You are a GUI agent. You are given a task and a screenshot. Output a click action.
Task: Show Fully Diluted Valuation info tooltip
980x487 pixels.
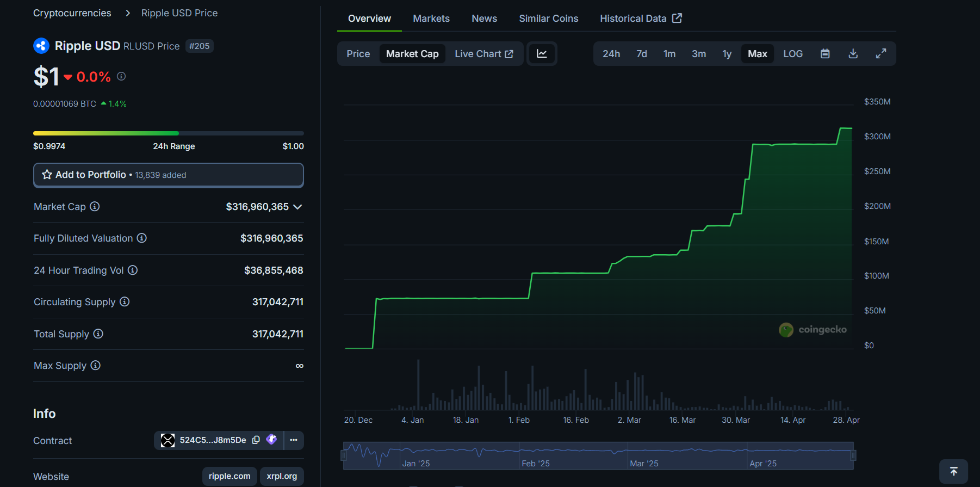point(142,238)
